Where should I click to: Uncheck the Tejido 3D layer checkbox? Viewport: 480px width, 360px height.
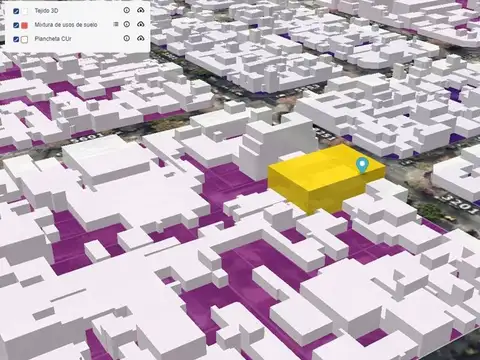[x=16, y=11]
